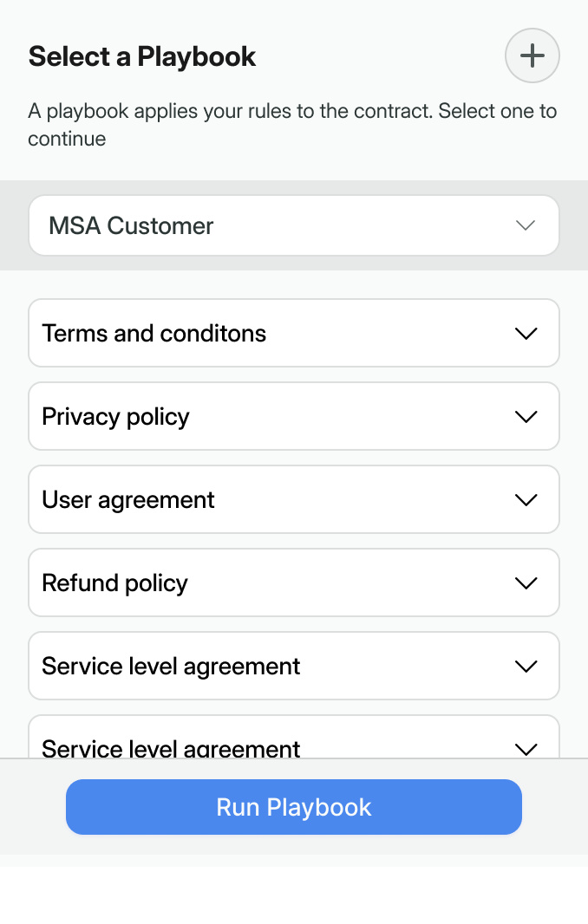
Task: Open the MSA Customer playbook dropdown
Action: click(293, 225)
